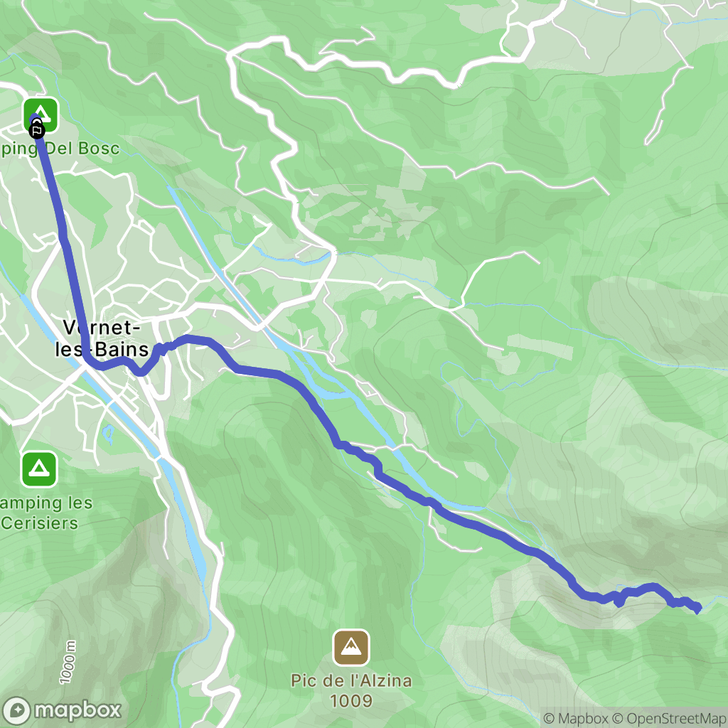Select the black flag marker on the route
This screenshot has height=728, width=728.
[x=37, y=132]
